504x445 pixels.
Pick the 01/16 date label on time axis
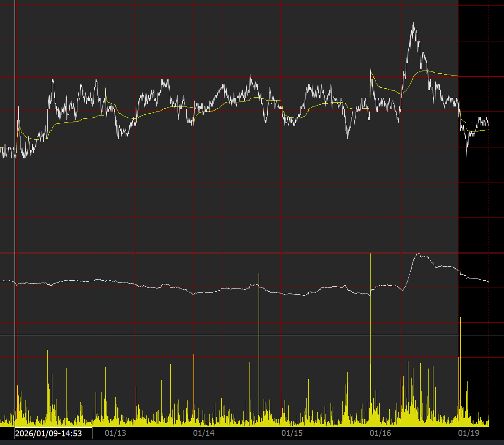tap(380, 433)
